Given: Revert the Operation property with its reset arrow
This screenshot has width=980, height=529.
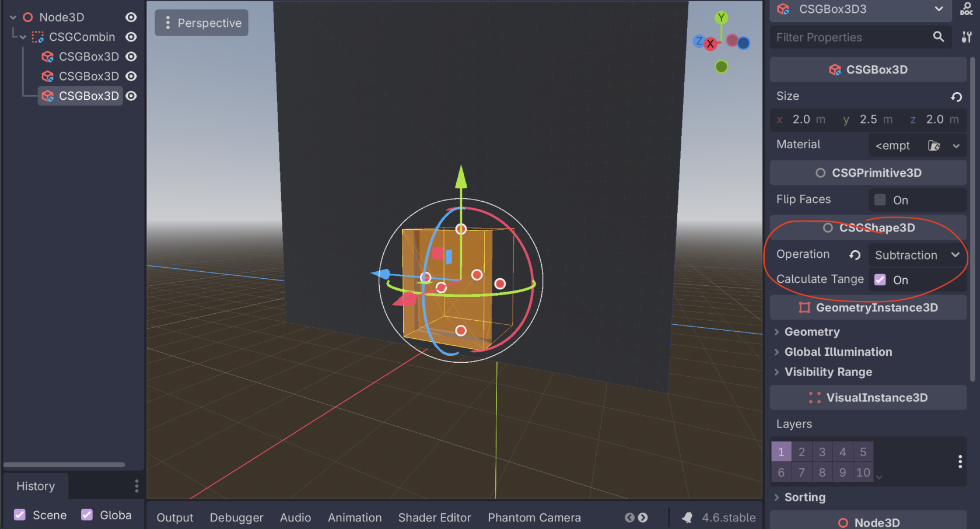Looking at the screenshot, I should [854, 255].
